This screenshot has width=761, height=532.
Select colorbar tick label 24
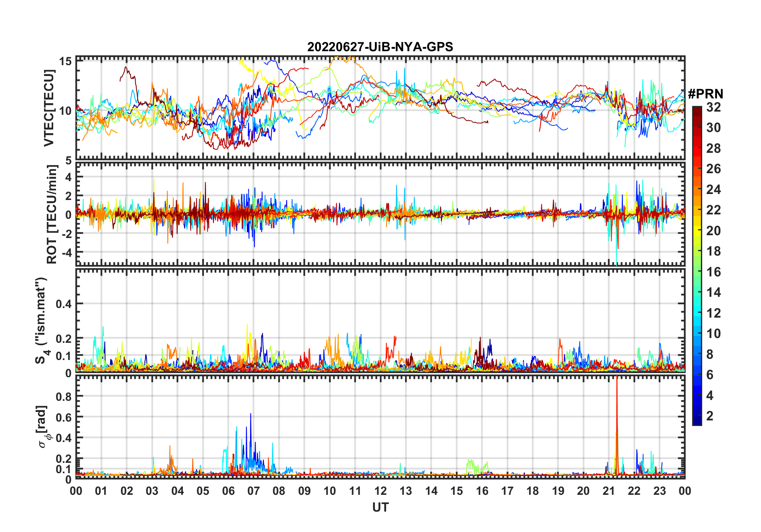tap(713, 190)
